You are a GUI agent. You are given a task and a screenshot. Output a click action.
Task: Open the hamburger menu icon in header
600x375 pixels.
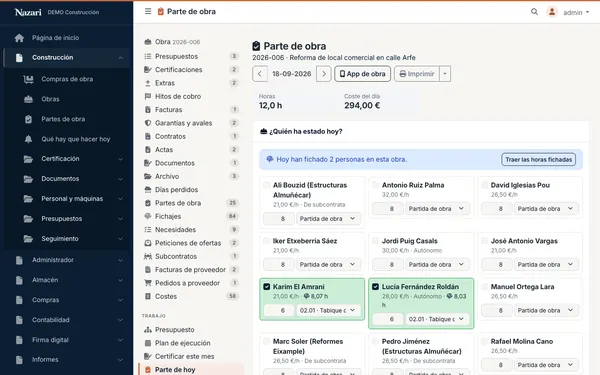(148, 11)
